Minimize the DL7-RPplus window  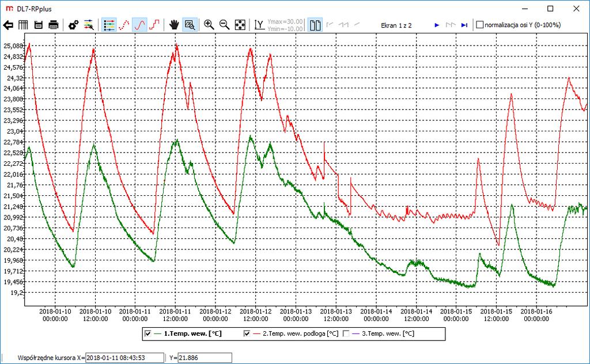(525, 9)
